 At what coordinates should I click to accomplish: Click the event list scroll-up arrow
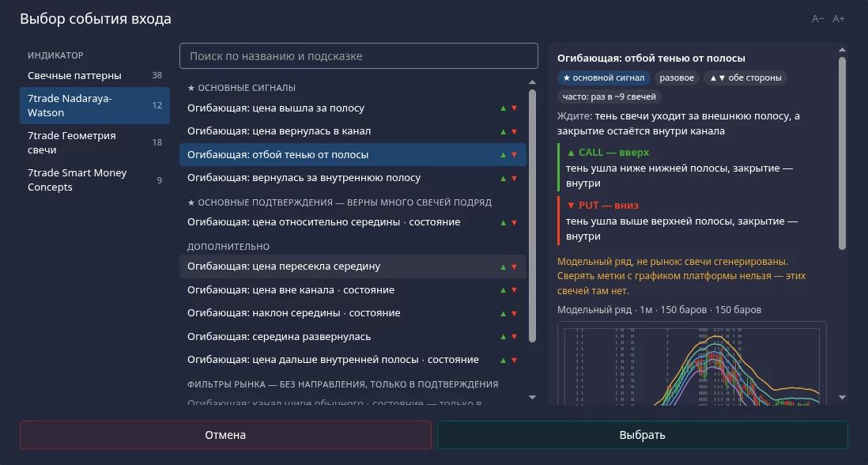533,82
